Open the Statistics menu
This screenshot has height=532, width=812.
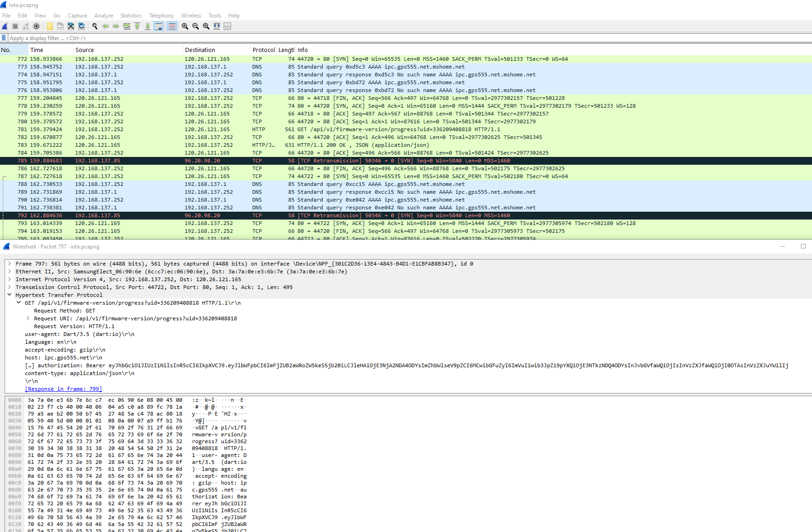[x=131, y=16]
